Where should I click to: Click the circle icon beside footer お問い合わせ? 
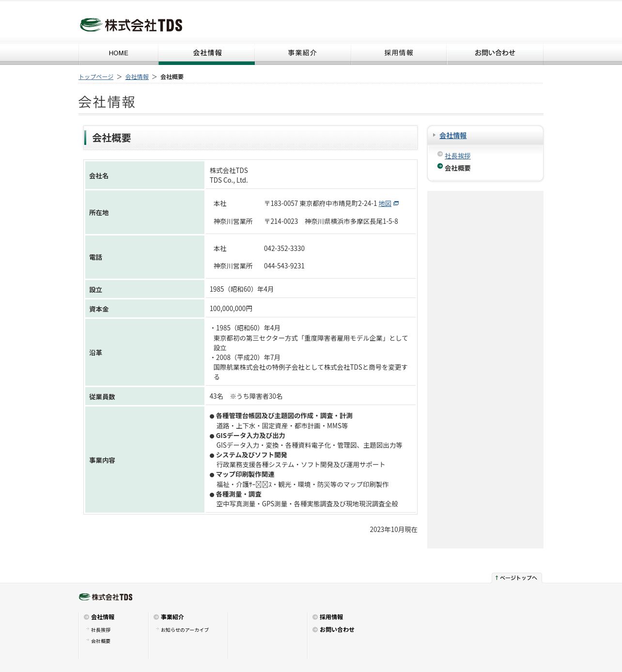[x=315, y=630]
